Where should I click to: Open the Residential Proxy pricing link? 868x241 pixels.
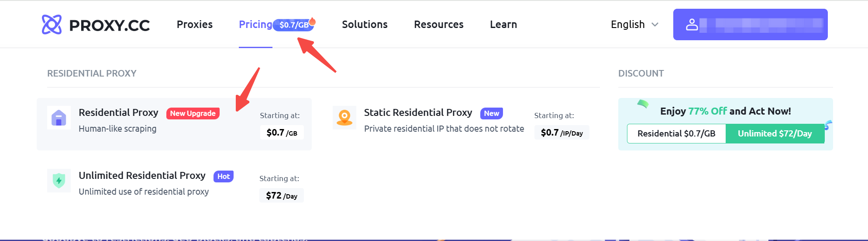coord(174,124)
